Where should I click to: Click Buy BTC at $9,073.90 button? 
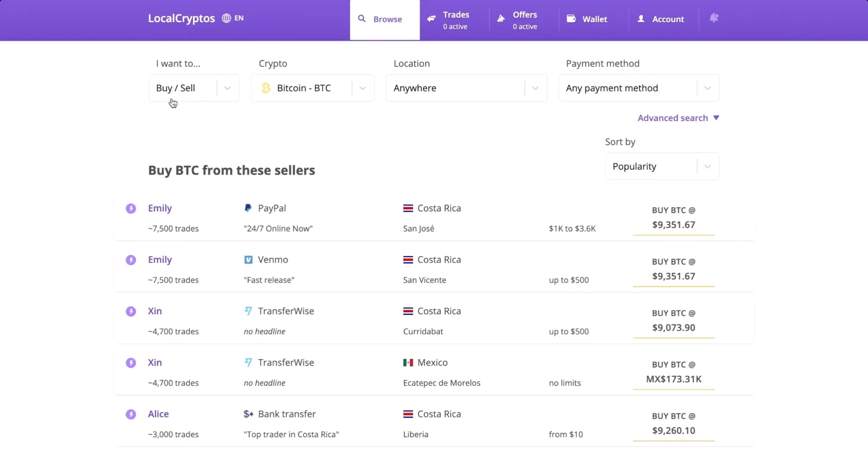(x=673, y=321)
